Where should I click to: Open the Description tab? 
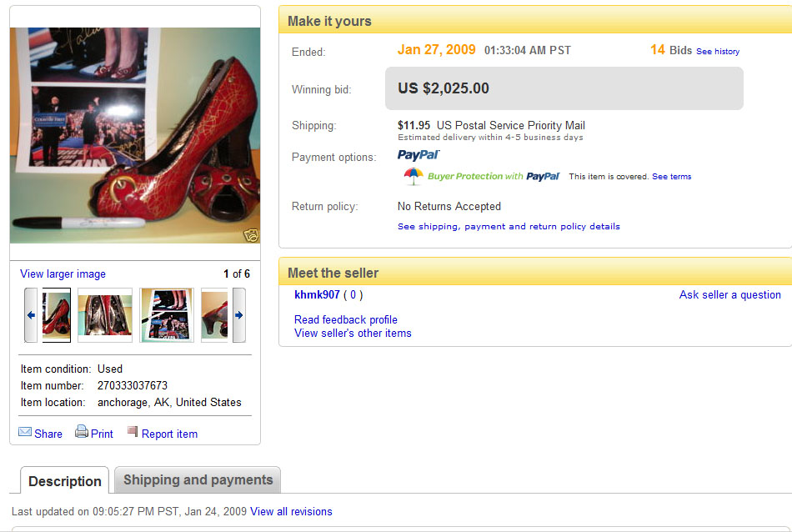point(65,480)
